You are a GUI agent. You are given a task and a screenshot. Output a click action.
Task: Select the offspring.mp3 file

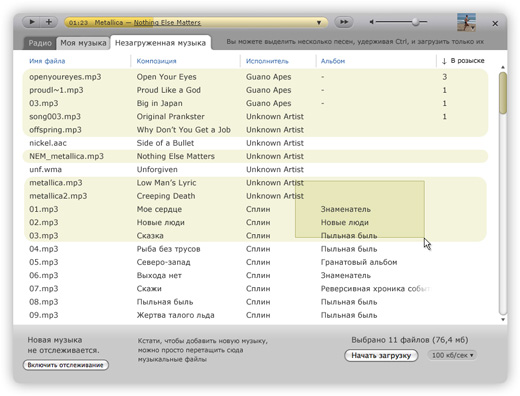55,130
